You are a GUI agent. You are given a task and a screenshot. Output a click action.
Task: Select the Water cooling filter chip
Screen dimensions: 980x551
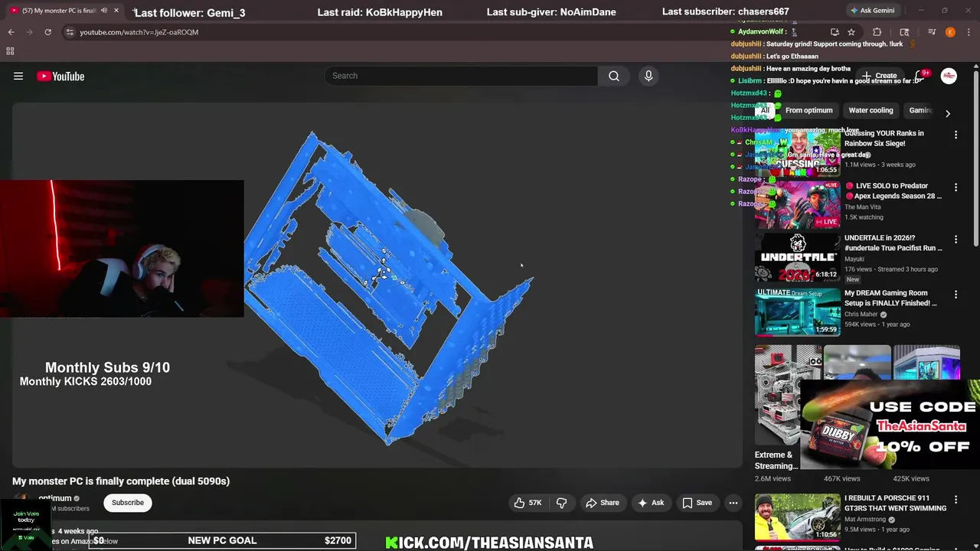(871, 110)
